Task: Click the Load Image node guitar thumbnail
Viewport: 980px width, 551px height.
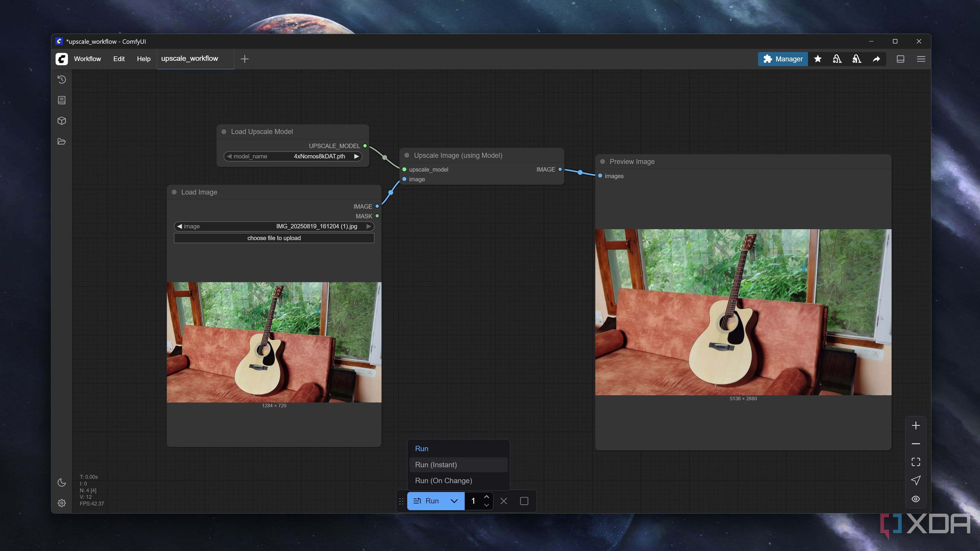Action: click(x=274, y=342)
